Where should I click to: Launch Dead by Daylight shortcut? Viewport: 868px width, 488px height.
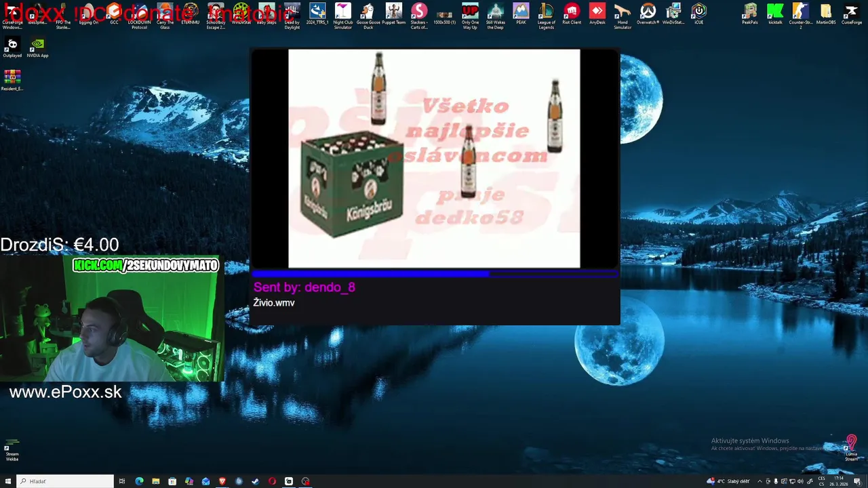coord(292,16)
